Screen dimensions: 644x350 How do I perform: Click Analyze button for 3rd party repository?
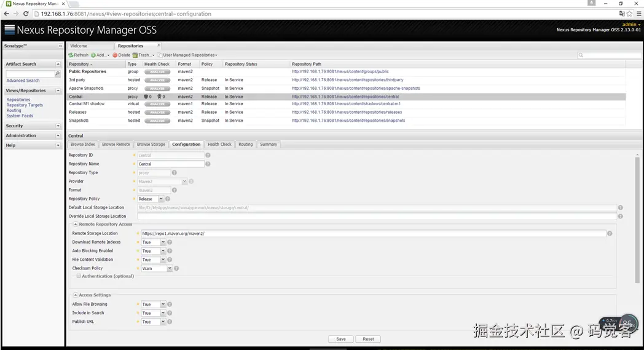(157, 80)
